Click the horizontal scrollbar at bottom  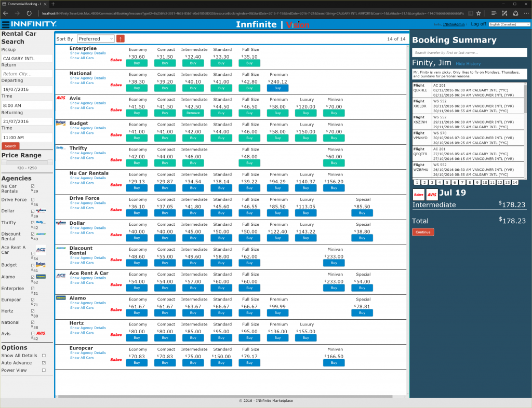tap(225, 396)
